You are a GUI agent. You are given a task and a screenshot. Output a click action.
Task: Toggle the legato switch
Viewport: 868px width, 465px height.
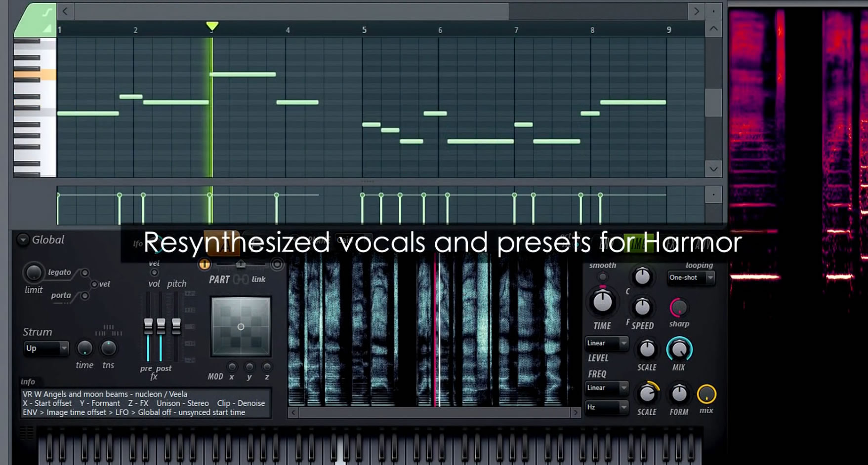(x=85, y=272)
